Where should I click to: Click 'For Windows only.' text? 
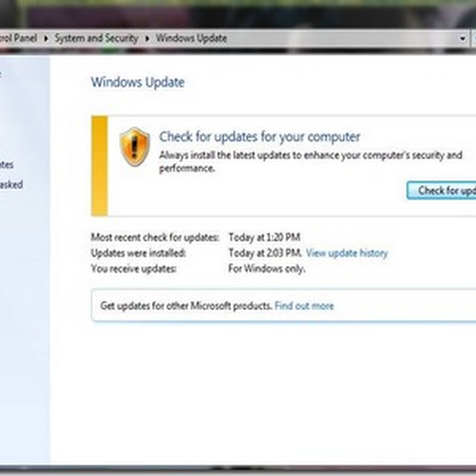click(267, 269)
